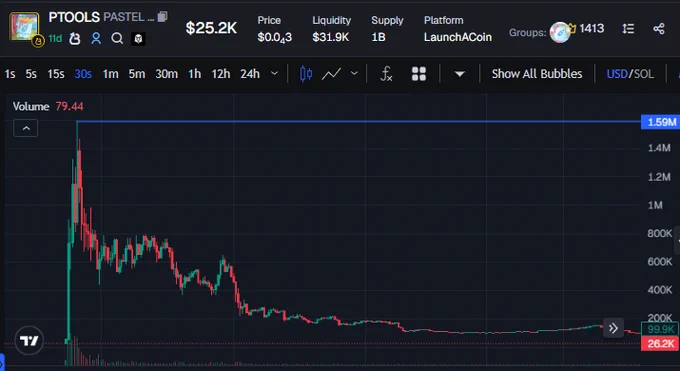Open the indicators fx menu
The height and width of the screenshot is (371, 680).
pyautogui.click(x=386, y=74)
